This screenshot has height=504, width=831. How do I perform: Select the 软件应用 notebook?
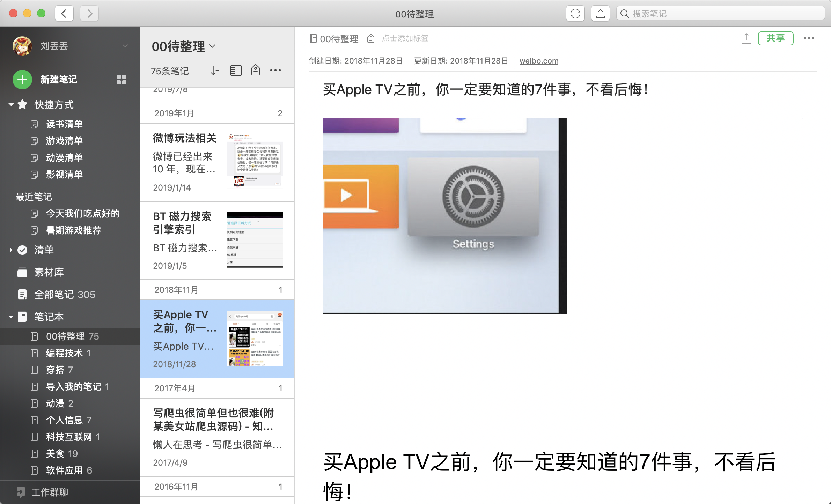(x=70, y=470)
